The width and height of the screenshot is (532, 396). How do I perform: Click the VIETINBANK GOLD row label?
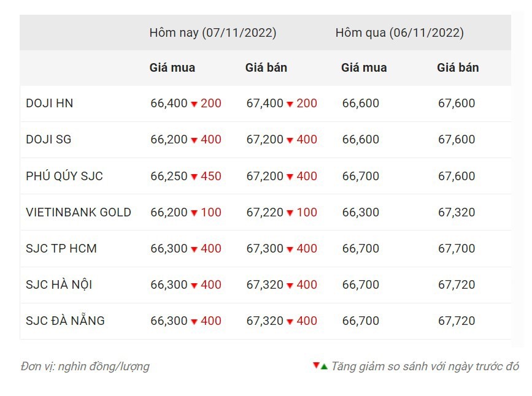point(79,212)
